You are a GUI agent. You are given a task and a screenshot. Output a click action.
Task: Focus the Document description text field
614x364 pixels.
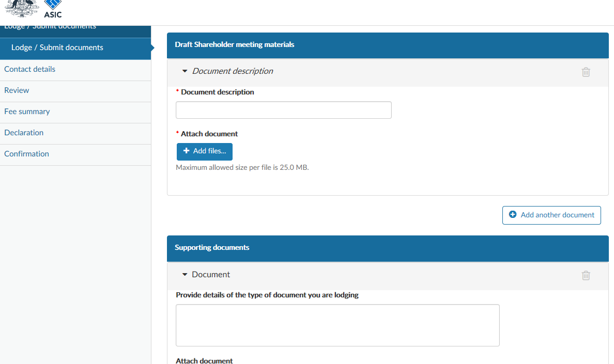284,110
